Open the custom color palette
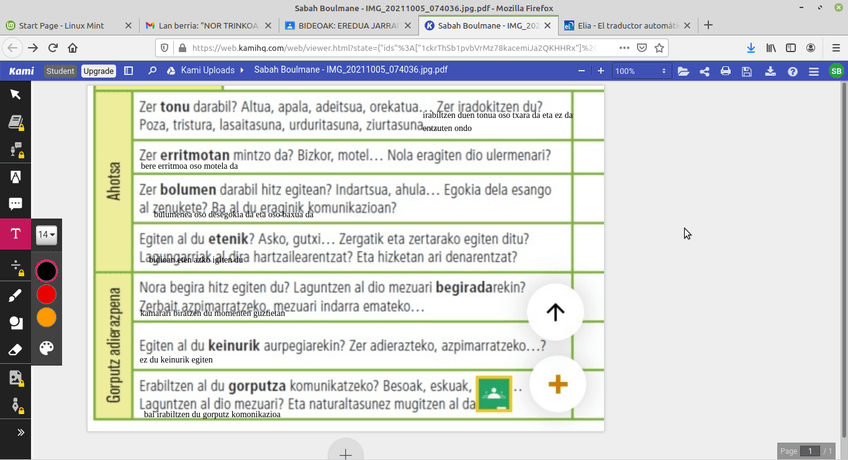The height and width of the screenshot is (460, 848). tap(47, 348)
